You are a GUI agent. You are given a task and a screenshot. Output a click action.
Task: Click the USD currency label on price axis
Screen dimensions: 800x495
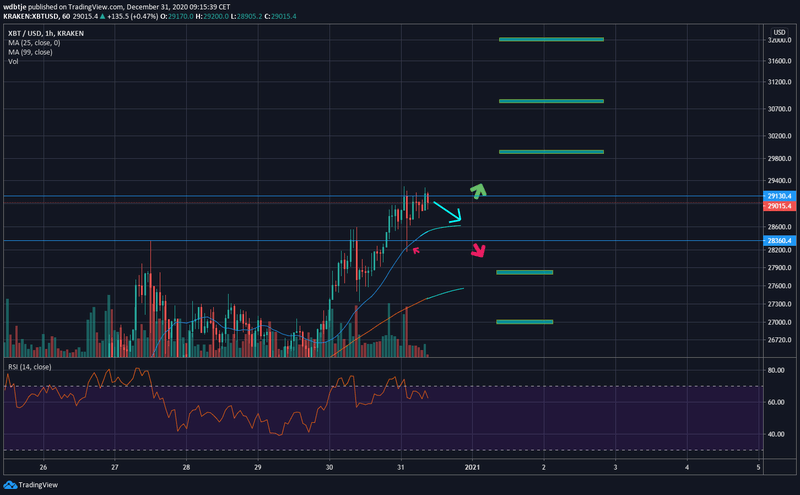click(x=779, y=32)
